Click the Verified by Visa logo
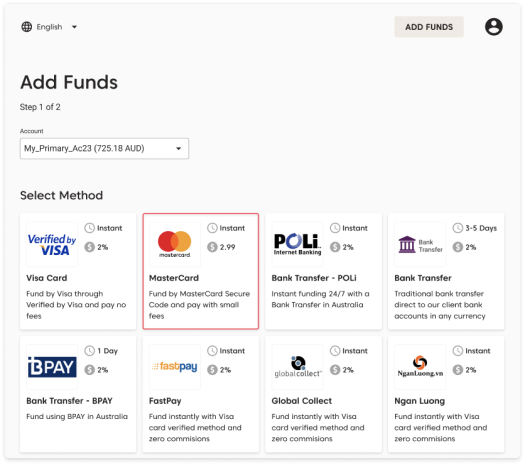This screenshot has width=525, height=465. pos(52,244)
